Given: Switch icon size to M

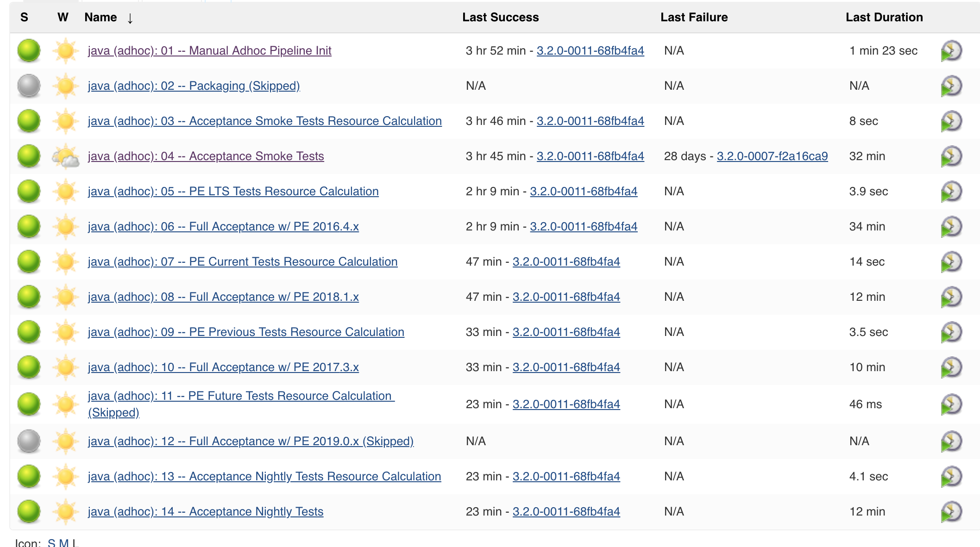Looking at the screenshot, I should pyautogui.click(x=63, y=543).
